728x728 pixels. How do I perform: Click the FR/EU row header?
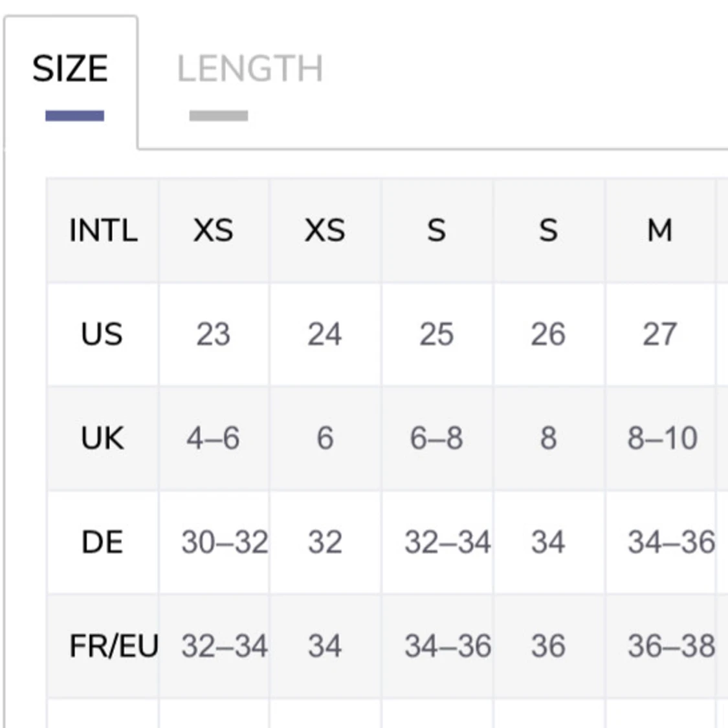pyautogui.click(x=103, y=646)
